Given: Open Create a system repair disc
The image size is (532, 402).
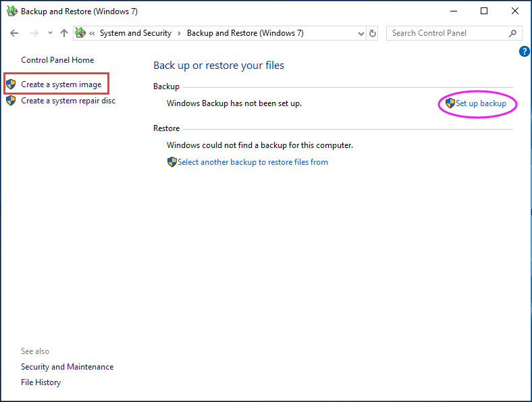Looking at the screenshot, I should [68, 101].
